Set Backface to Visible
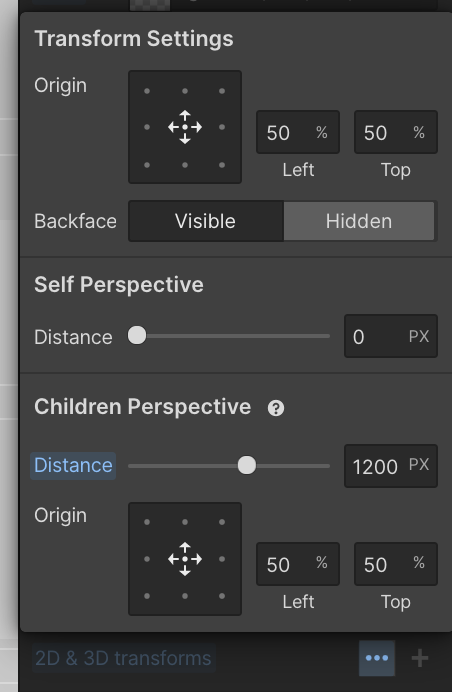Viewport: 452px width, 692px height. click(206, 221)
